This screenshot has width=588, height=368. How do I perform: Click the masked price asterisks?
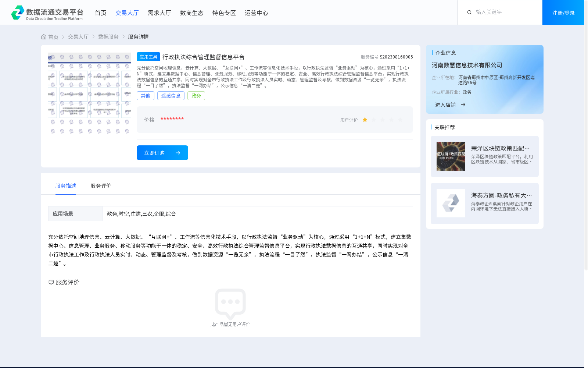click(x=172, y=119)
